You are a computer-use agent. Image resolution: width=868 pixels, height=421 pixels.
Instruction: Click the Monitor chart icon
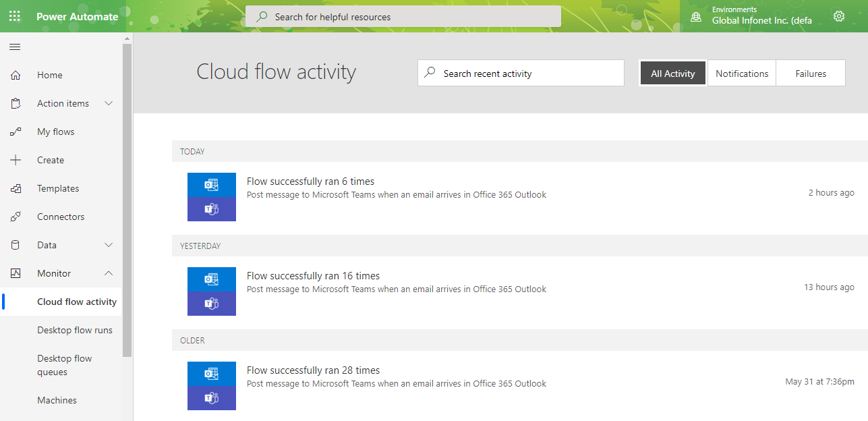click(x=16, y=273)
